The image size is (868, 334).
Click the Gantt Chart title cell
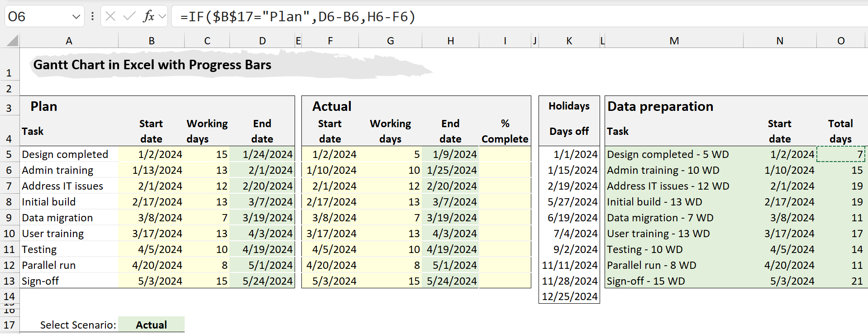pyautogui.click(x=152, y=65)
